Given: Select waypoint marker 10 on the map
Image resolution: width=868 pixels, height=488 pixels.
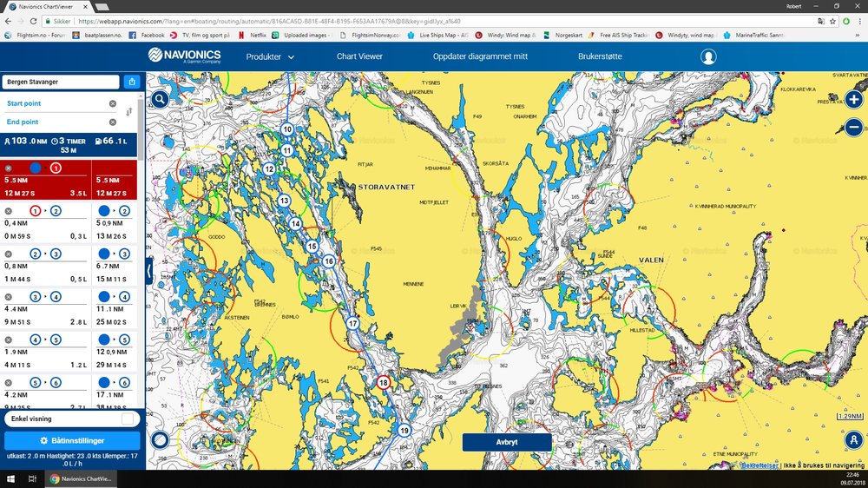Looking at the screenshot, I should tap(286, 129).
